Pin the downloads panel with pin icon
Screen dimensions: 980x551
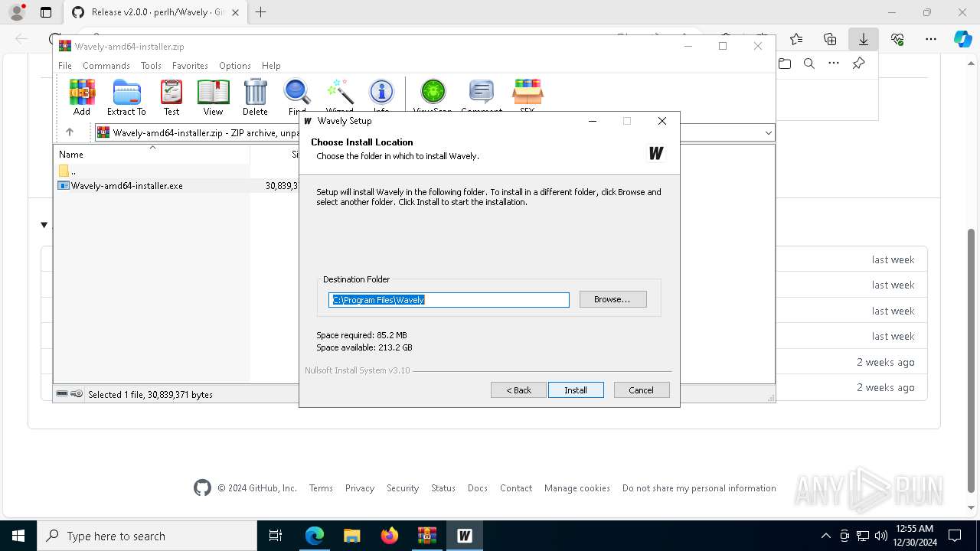[858, 64]
